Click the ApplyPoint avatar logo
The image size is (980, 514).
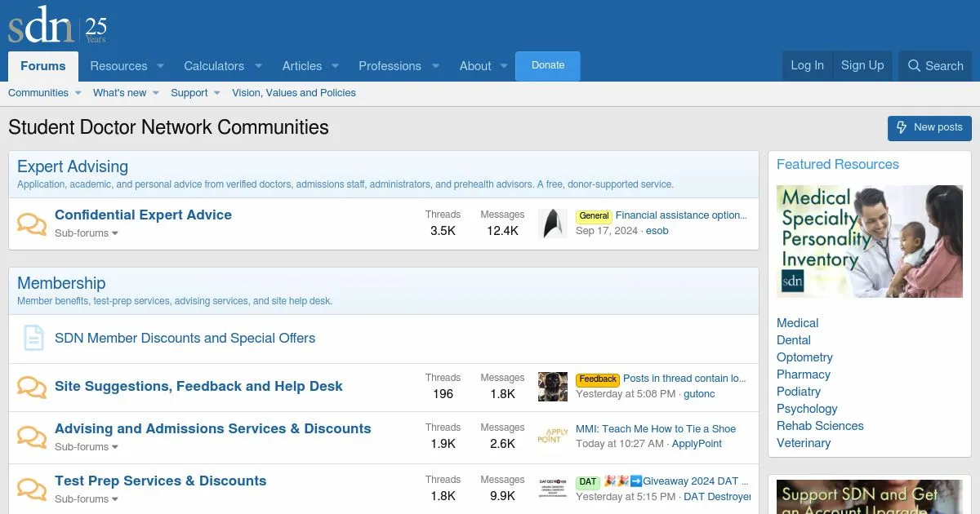point(553,436)
